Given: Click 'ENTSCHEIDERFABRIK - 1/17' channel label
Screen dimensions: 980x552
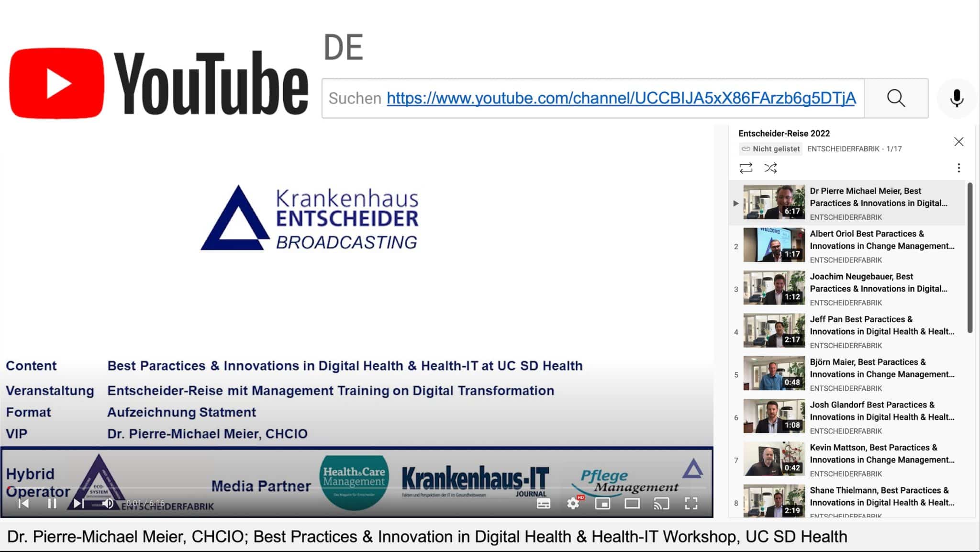Looking at the screenshot, I should click(x=854, y=149).
